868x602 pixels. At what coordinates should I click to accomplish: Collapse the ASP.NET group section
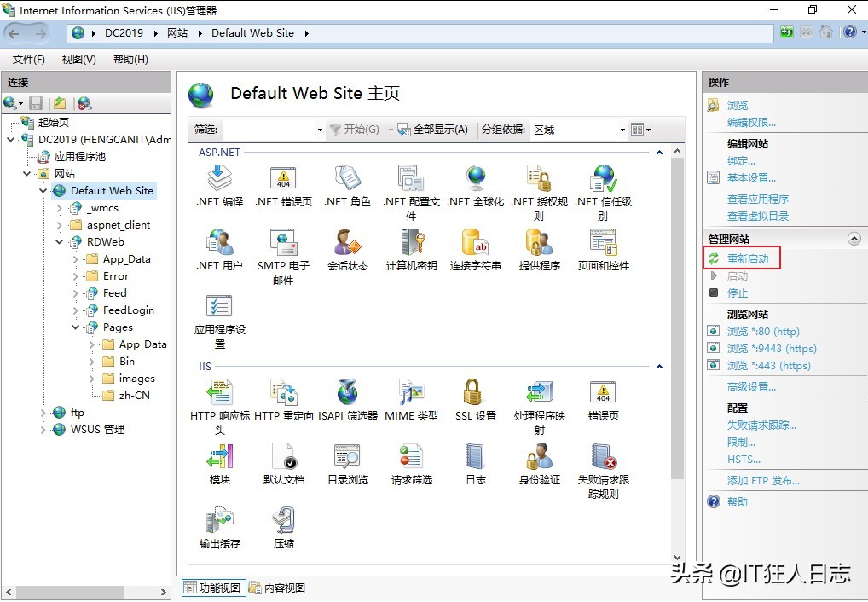point(659,153)
